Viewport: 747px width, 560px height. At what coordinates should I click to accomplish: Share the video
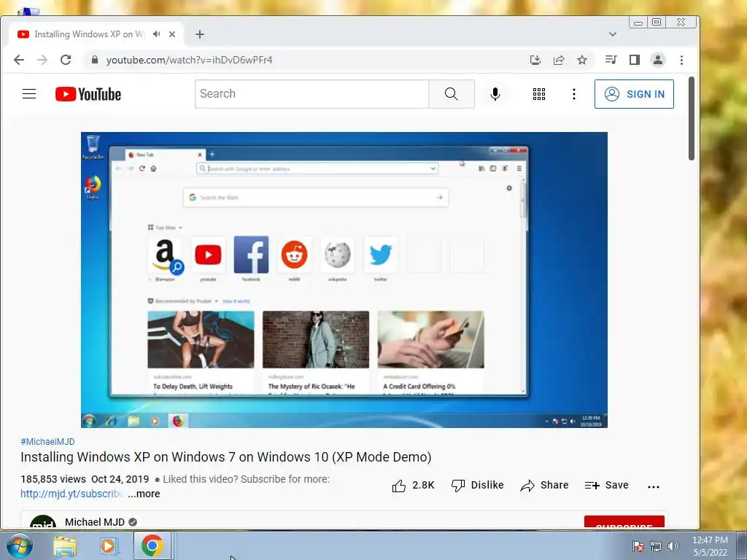click(544, 485)
